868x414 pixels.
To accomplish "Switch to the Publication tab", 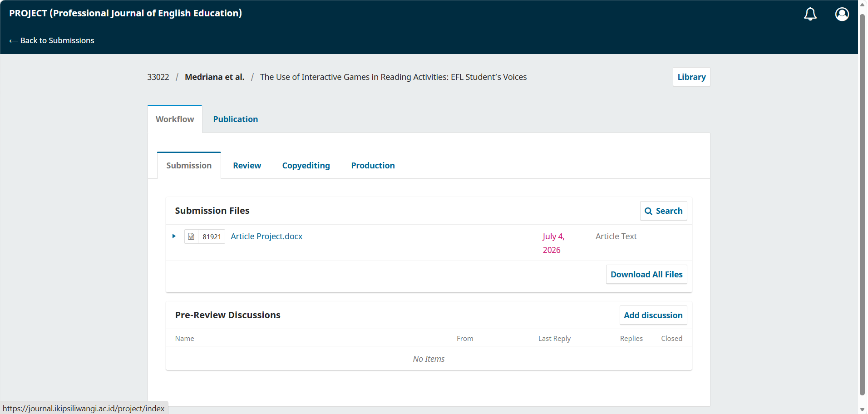I will tap(236, 119).
